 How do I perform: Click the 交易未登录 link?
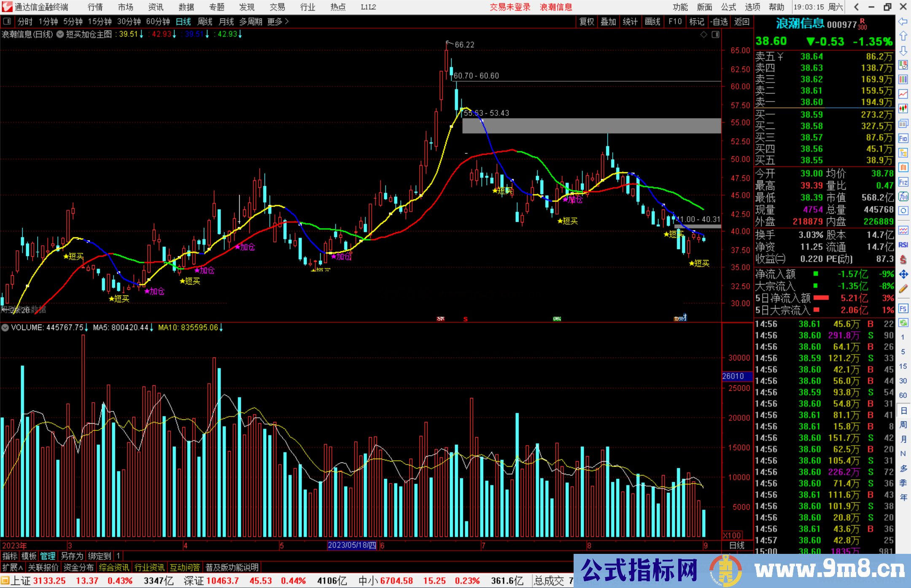point(510,7)
